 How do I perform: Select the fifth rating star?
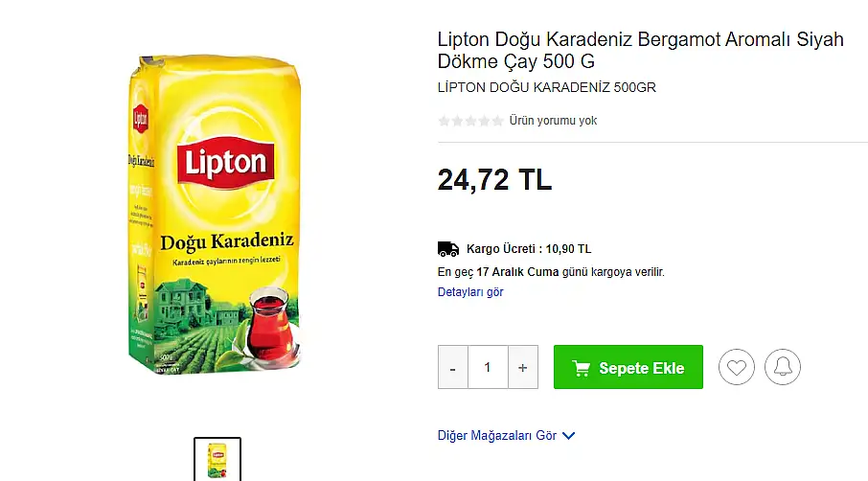click(x=497, y=121)
